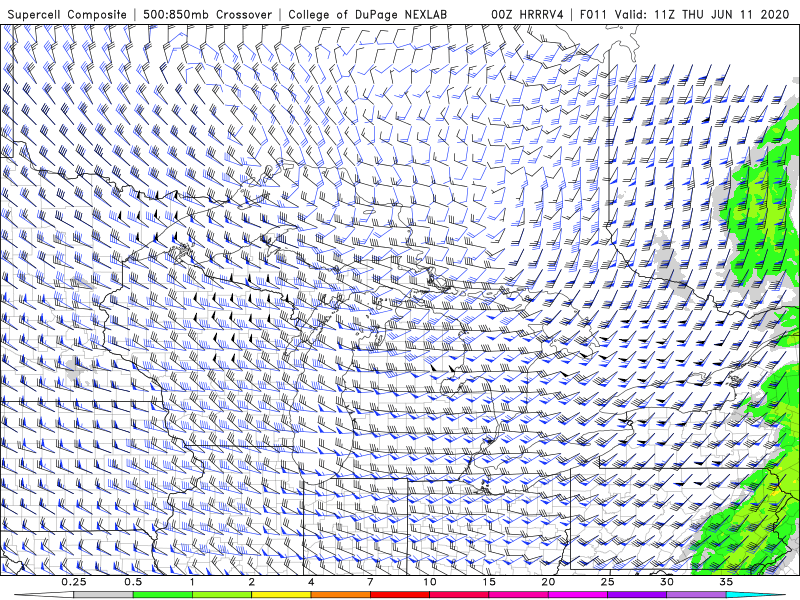The width and height of the screenshot is (800, 600).
Task: Click the gray 0.25–0.5 legend color segment
Action: (103, 595)
